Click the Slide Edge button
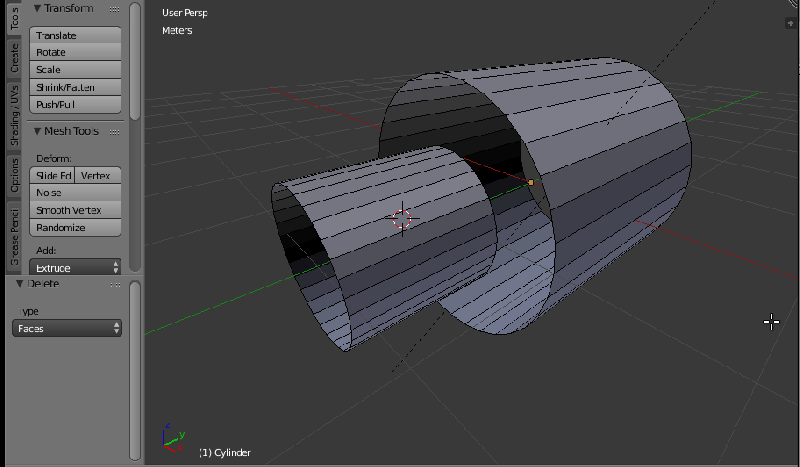The height and width of the screenshot is (467, 800). point(52,175)
